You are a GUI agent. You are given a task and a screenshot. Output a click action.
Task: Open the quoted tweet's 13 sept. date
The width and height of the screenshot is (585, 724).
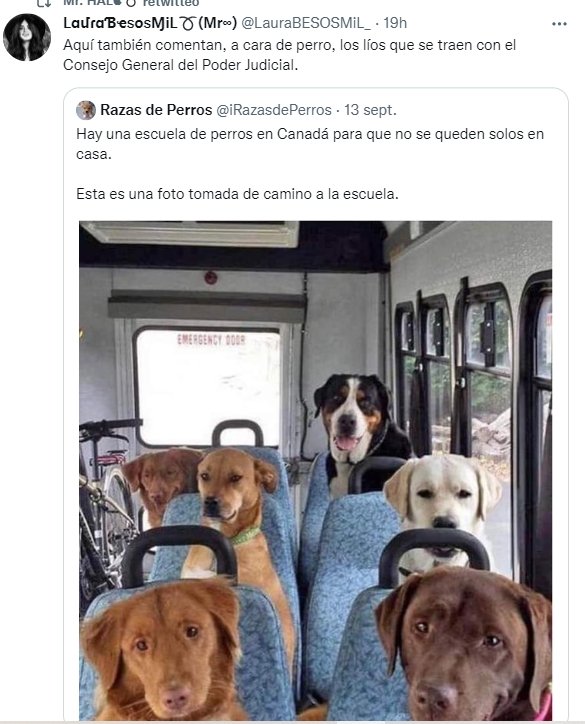coord(370,110)
